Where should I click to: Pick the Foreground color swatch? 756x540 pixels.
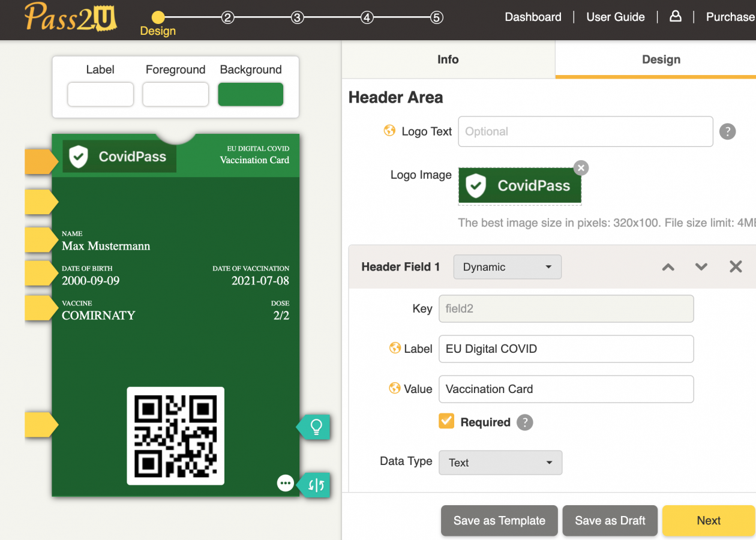(175, 94)
